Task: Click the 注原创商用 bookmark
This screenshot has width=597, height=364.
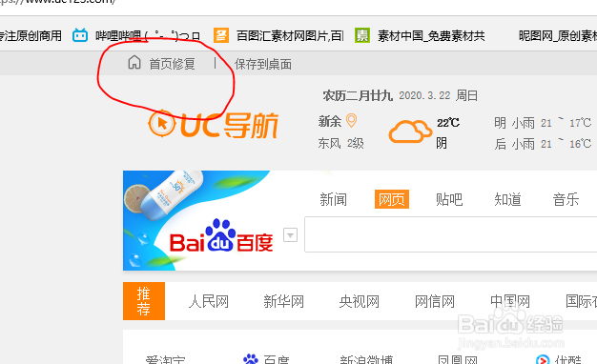Action: [31, 36]
